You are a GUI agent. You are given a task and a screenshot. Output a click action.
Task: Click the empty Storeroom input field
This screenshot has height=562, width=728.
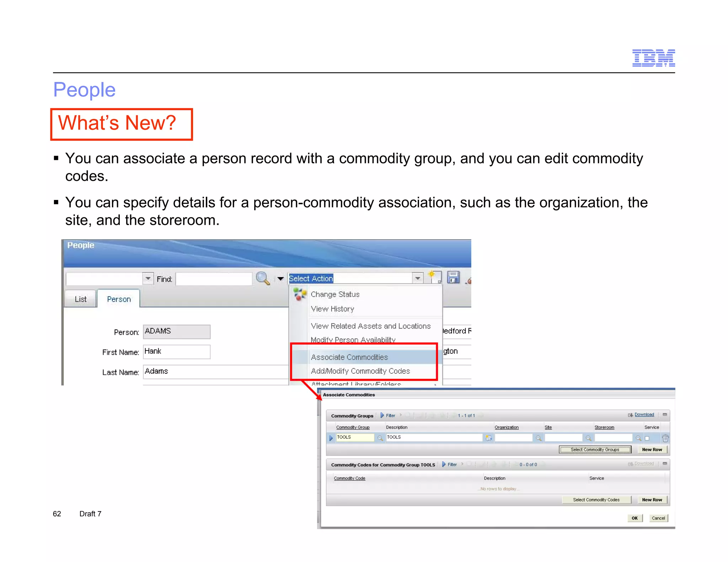[613, 438]
